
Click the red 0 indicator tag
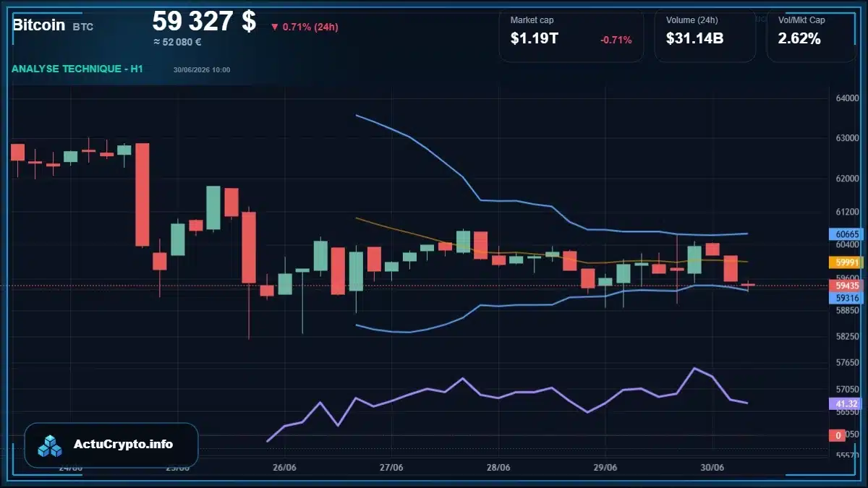tap(838, 435)
